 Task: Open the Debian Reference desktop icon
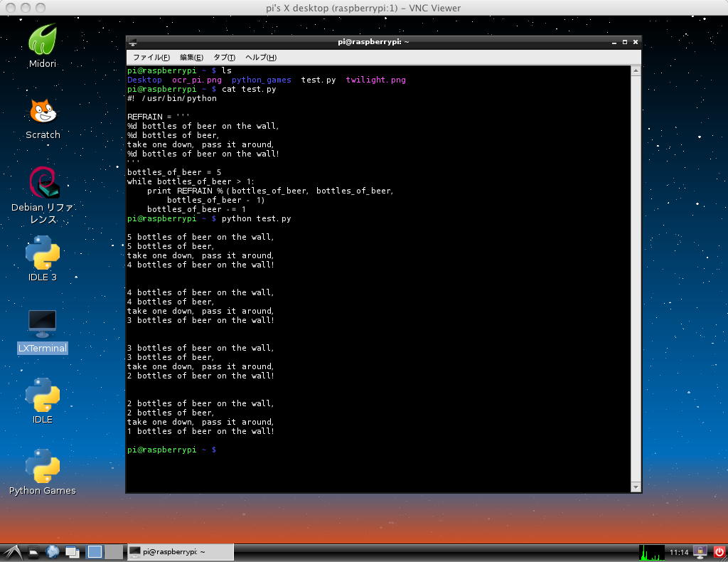click(x=43, y=184)
